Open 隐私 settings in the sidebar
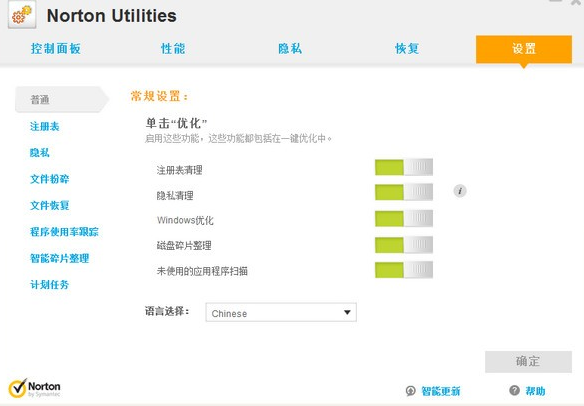The width and height of the screenshot is (584, 406). (39, 153)
